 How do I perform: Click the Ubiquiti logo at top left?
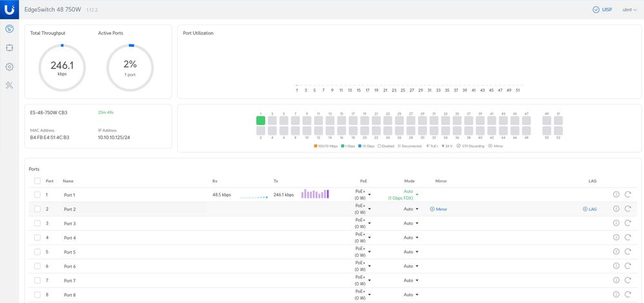10,9
